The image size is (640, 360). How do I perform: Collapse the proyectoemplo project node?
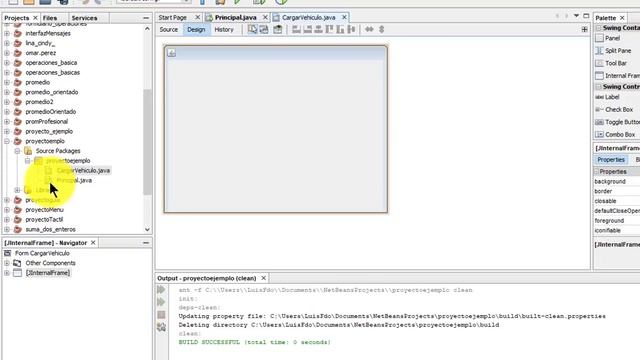7,141
